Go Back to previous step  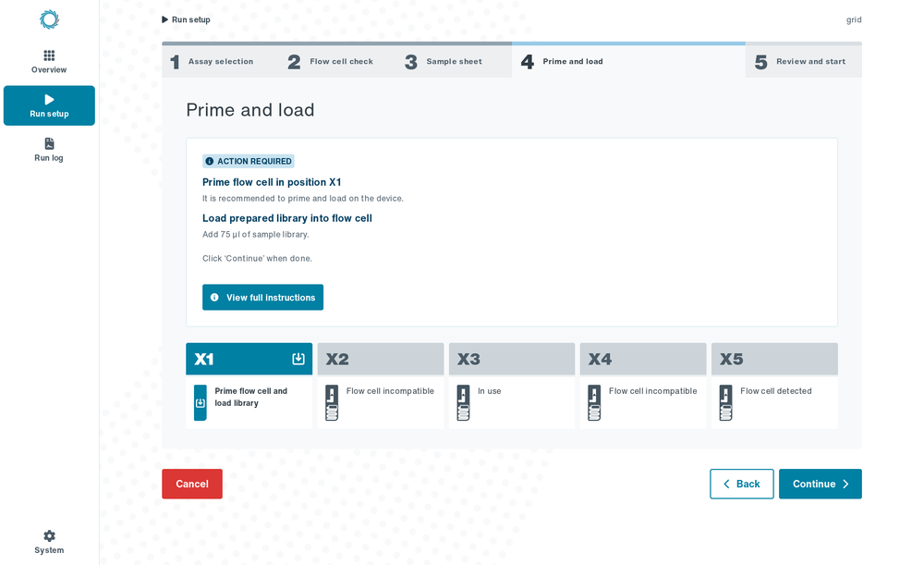[741, 484]
